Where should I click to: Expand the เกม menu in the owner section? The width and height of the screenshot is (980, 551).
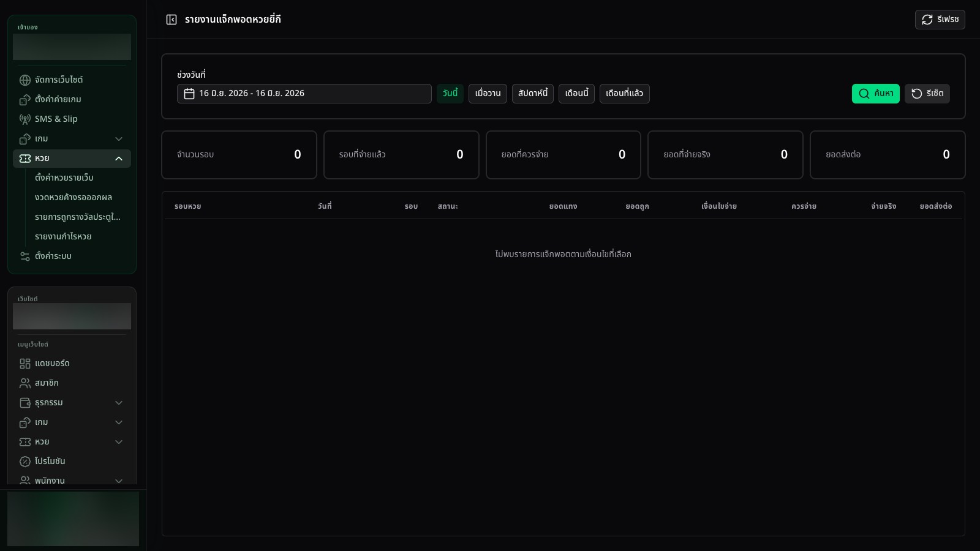click(x=119, y=139)
